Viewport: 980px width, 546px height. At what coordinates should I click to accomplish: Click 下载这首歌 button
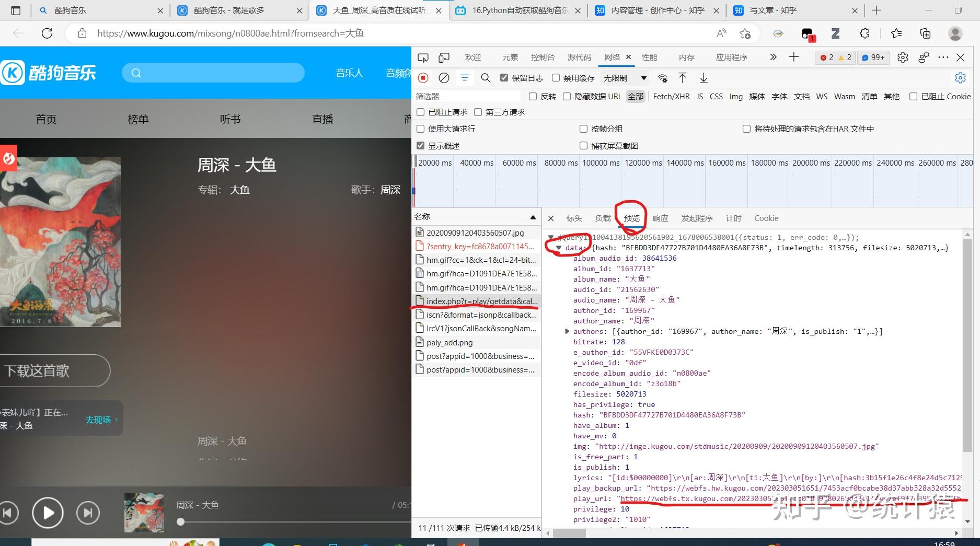pyautogui.click(x=55, y=371)
